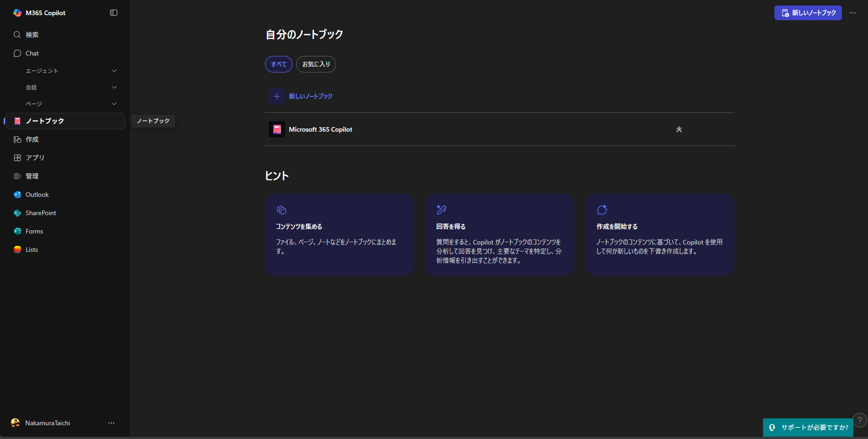The width and height of the screenshot is (868, 439).
Task: Click the M365 Copilot title text
Action: coord(45,13)
